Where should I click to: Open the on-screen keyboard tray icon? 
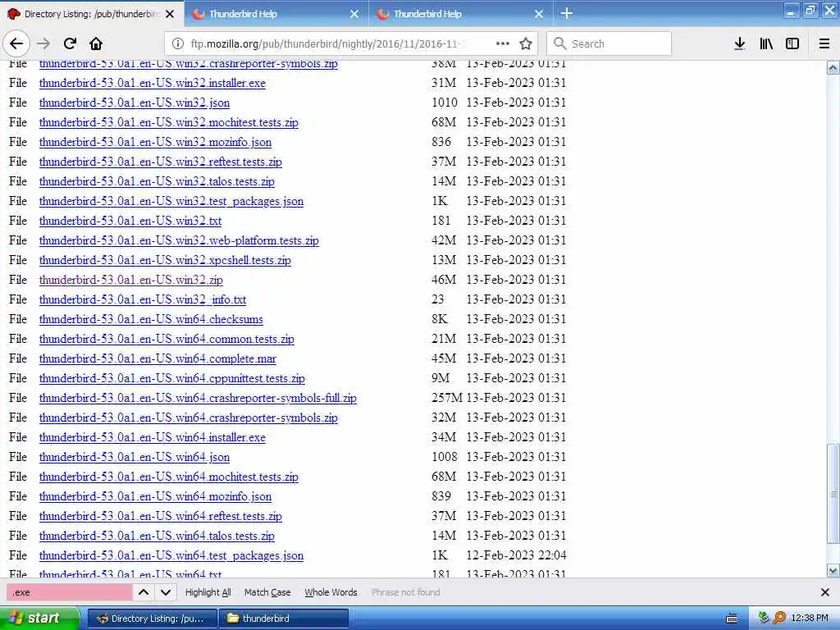point(731,619)
